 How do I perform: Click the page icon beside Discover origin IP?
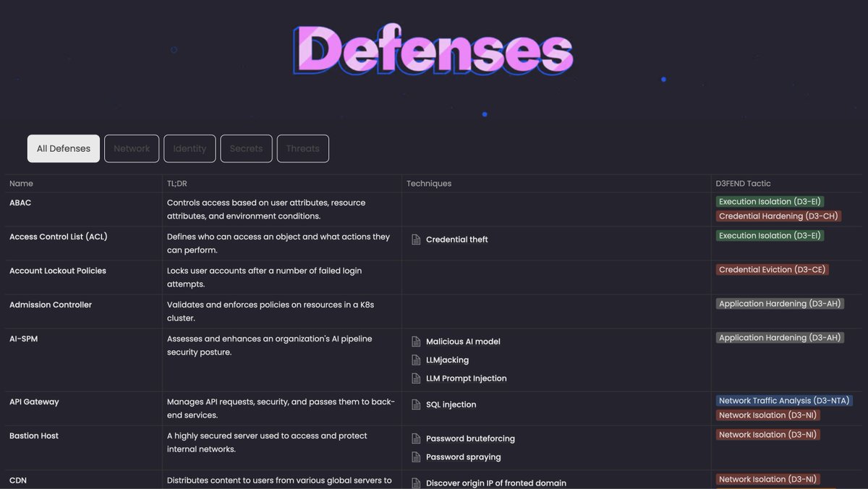(x=416, y=483)
